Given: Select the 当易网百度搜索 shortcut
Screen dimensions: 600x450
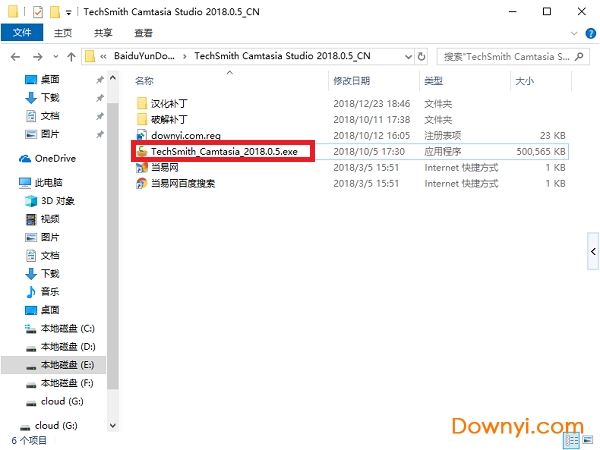Looking at the screenshot, I should coord(183,184).
